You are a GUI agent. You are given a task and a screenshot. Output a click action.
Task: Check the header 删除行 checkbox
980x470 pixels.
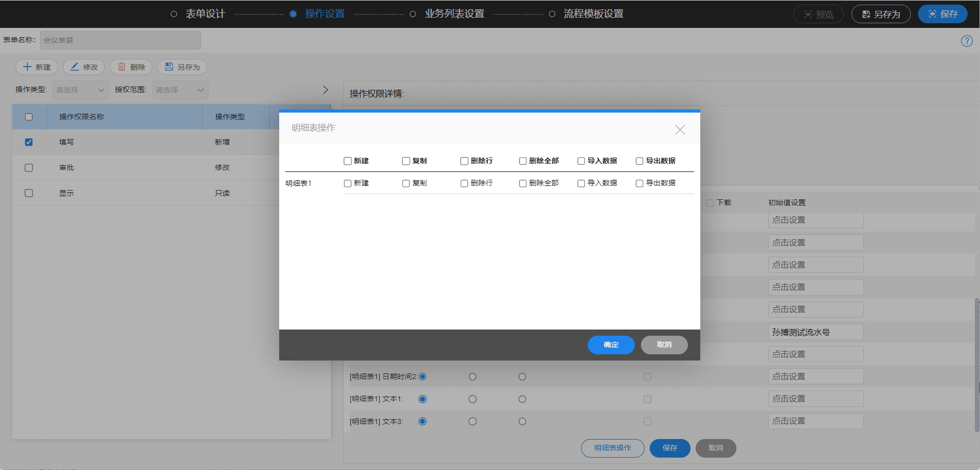[464, 161]
